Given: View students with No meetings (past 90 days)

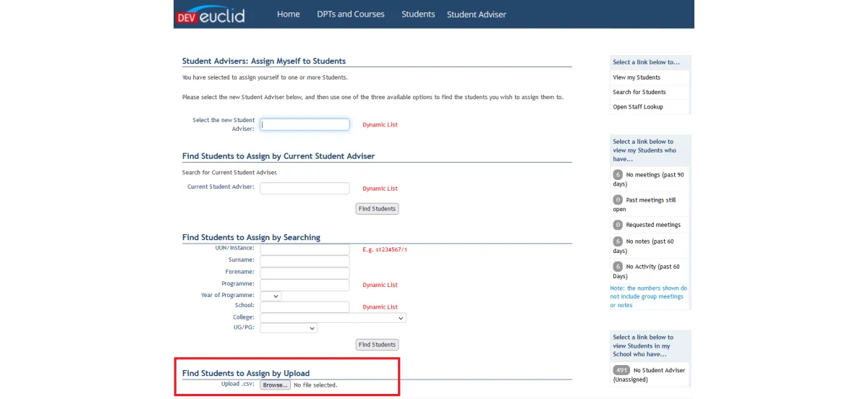Looking at the screenshot, I should (x=648, y=179).
